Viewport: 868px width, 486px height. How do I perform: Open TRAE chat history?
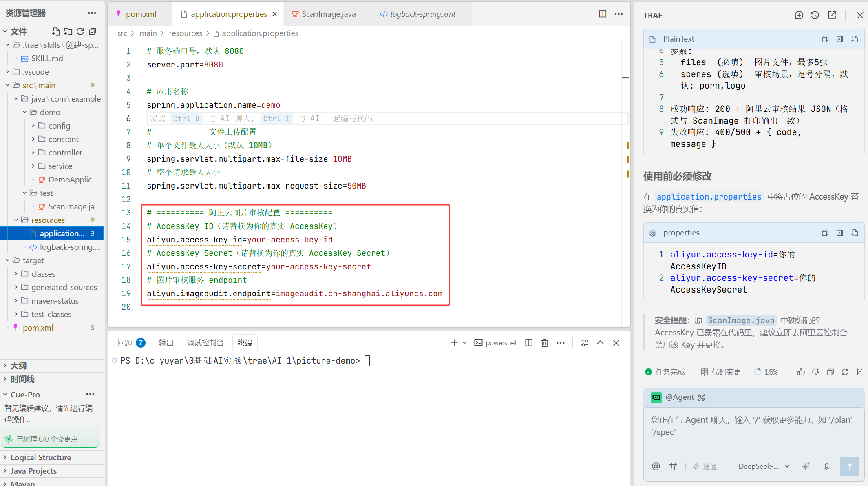tap(815, 15)
